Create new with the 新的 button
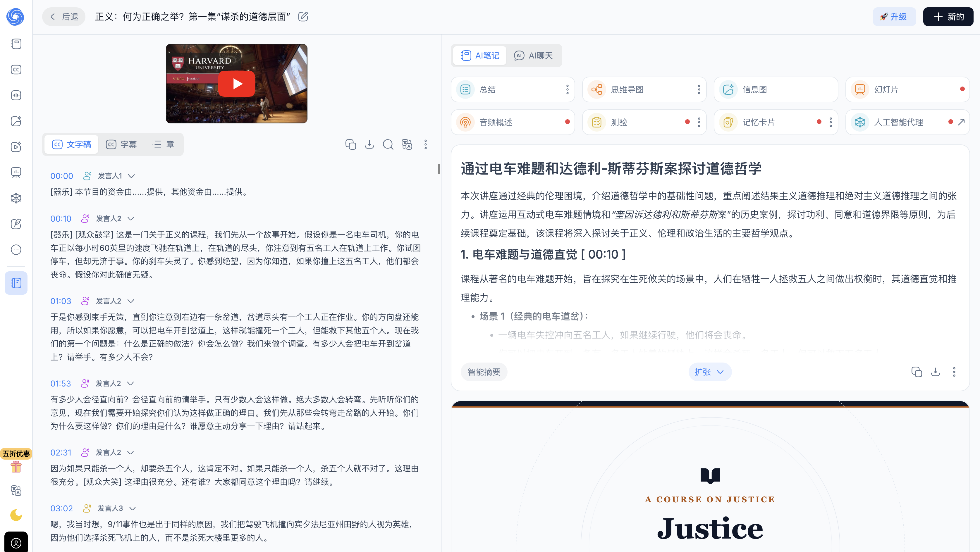 [948, 17]
